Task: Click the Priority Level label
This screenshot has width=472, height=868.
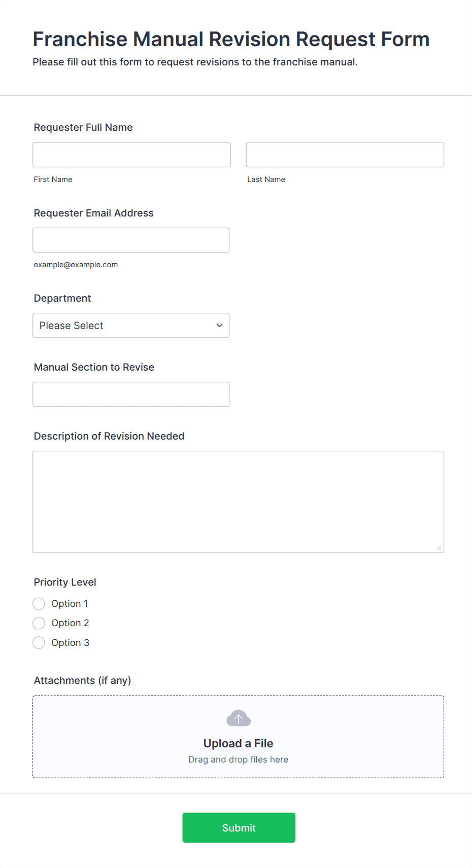Action: click(x=65, y=582)
